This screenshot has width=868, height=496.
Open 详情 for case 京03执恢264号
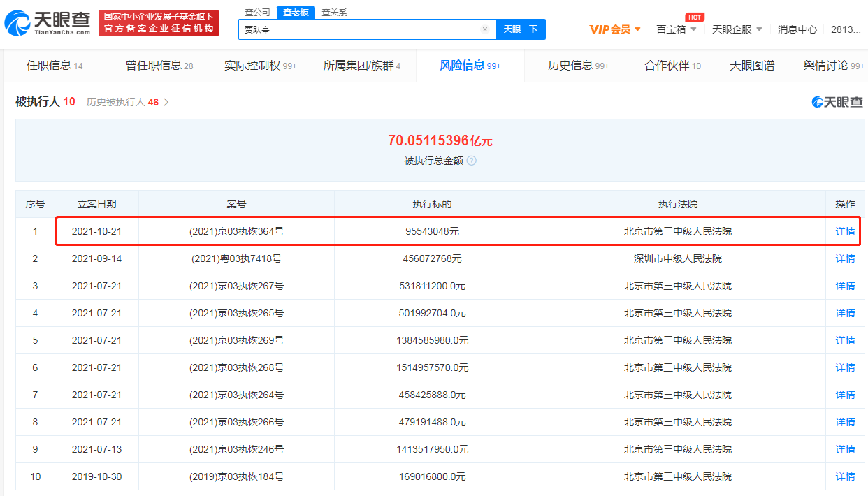pyautogui.click(x=846, y=395)
